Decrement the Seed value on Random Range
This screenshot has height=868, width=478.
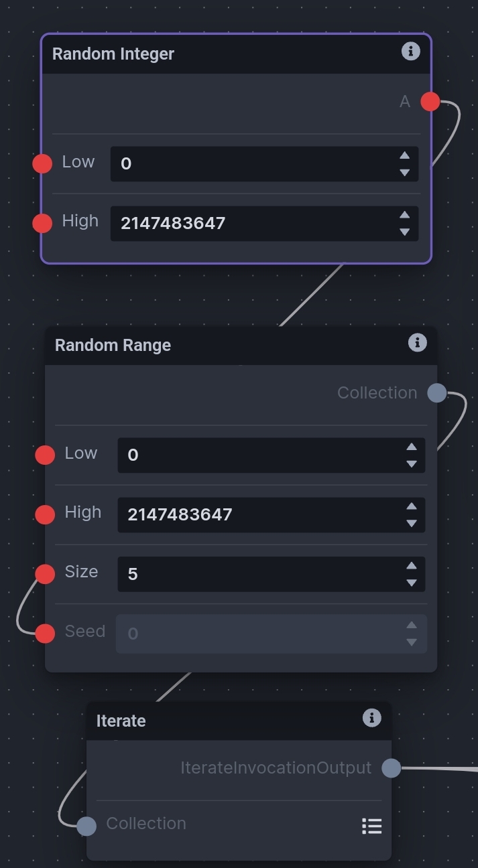[x=411, y=642]
